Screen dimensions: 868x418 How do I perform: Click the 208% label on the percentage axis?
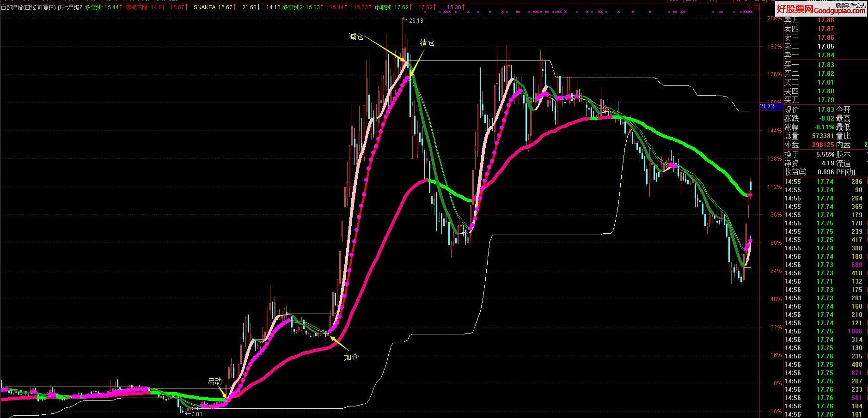click(x=775, y=19)
